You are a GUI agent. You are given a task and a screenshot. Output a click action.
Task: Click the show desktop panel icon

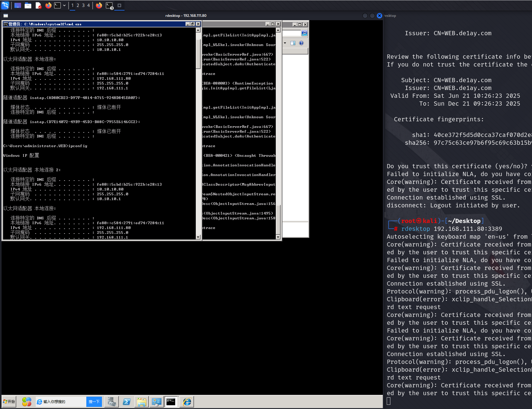(x=18, y=5)
